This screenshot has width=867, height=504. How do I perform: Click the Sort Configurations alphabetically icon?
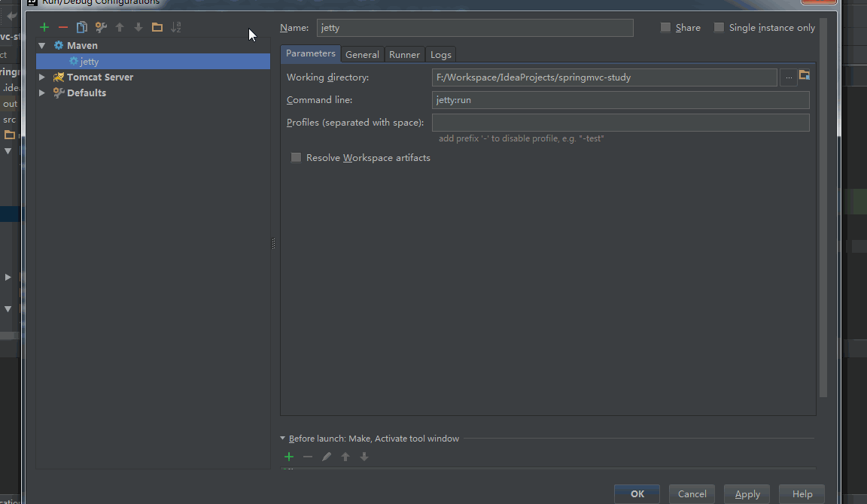(176, 28)
